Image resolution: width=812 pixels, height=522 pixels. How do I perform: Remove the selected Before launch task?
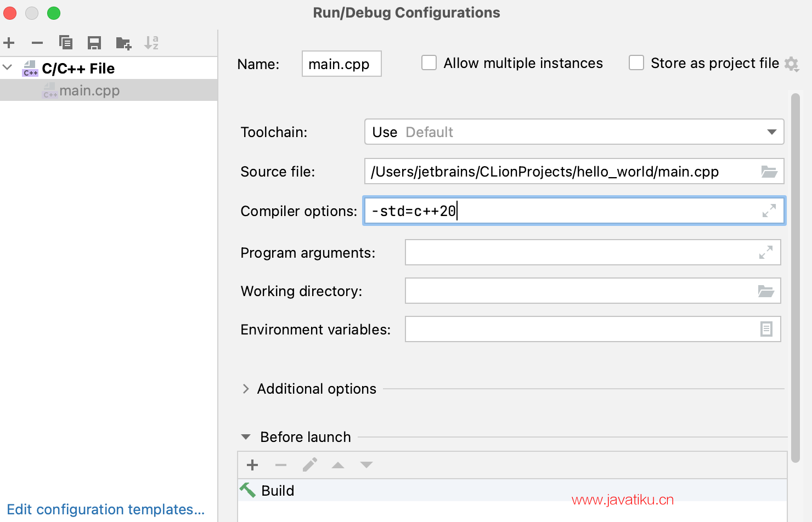click(281, 465)
